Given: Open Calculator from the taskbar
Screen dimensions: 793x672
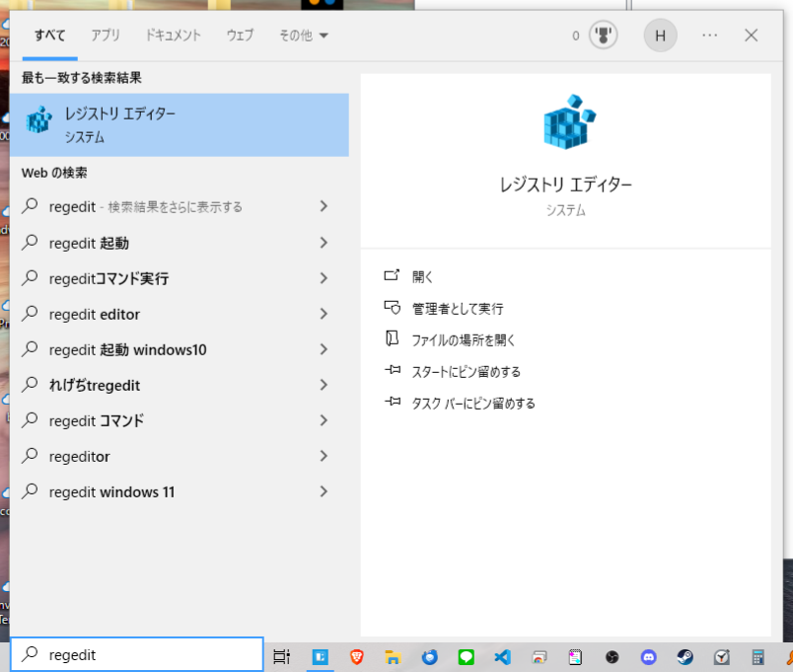Looking at the screenshot, I should (757, 657).
